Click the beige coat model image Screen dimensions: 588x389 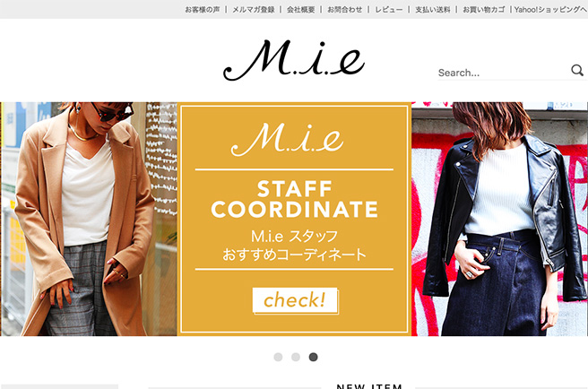89,219
